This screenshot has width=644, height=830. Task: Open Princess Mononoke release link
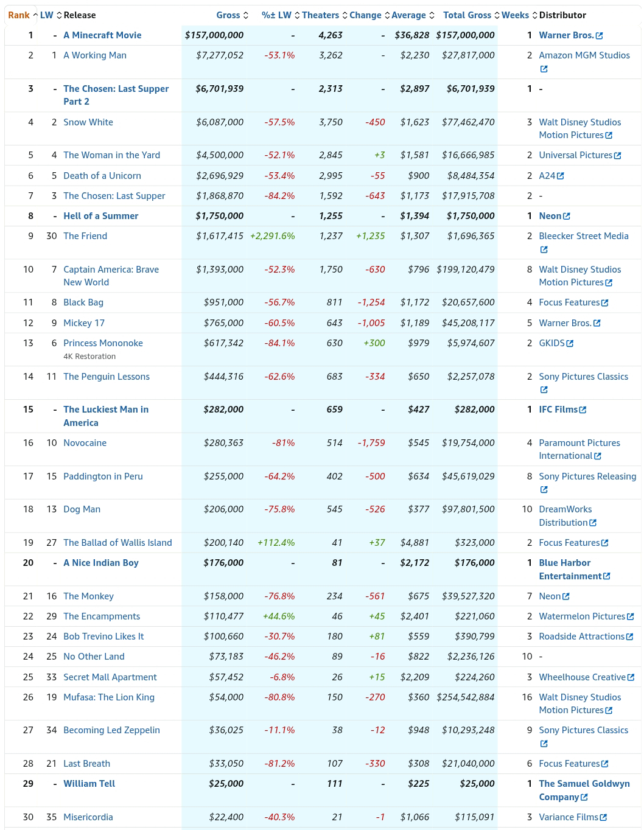pos(103,343)
